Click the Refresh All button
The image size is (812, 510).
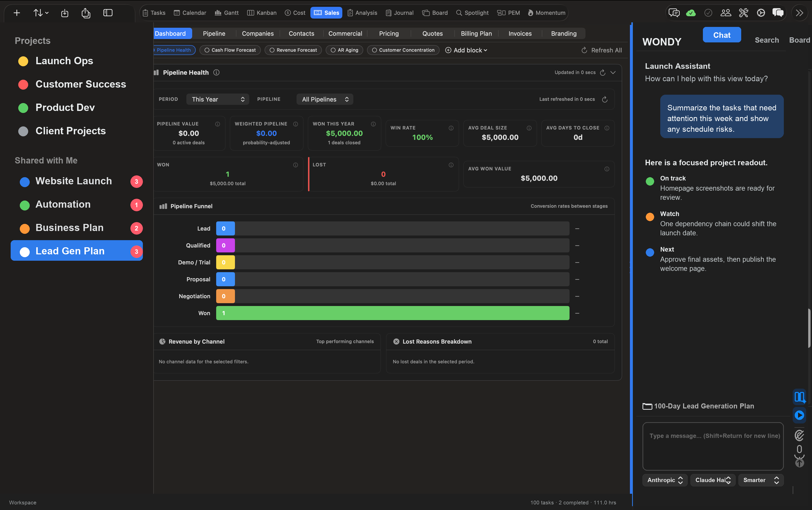(602, 50)
